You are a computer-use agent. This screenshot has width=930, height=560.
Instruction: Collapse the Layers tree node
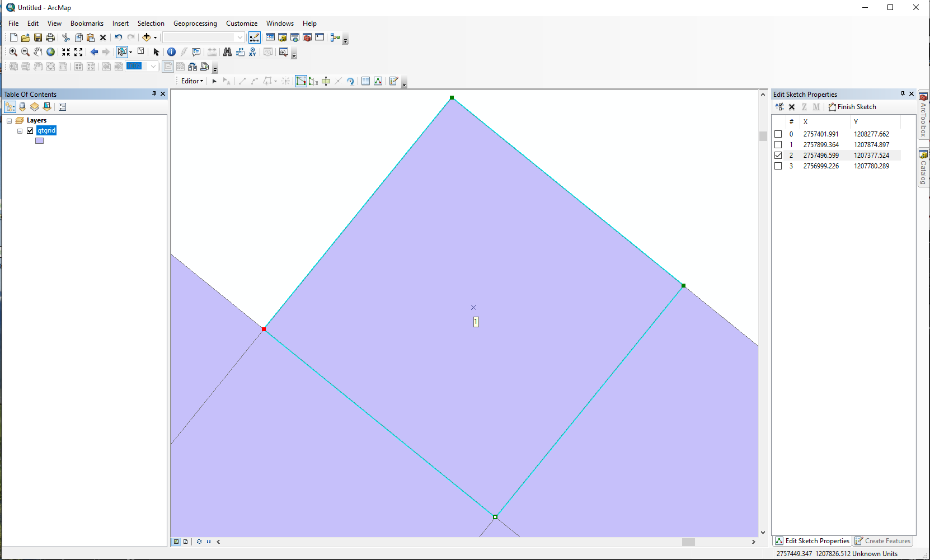8,120
